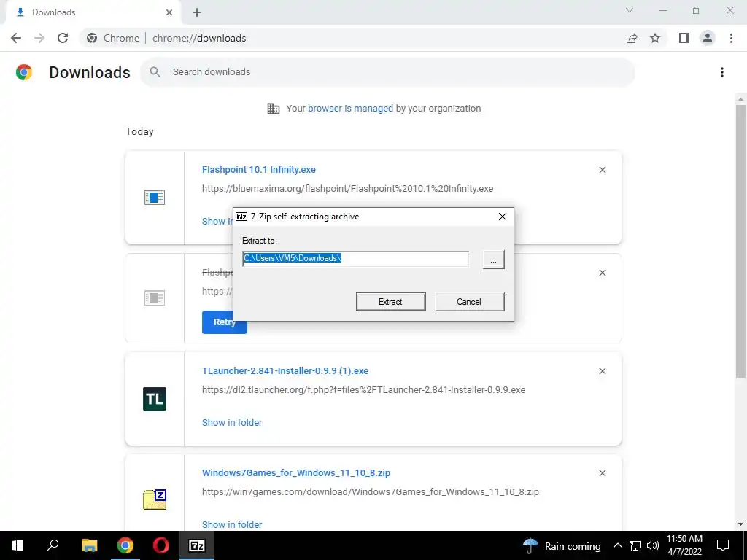Launch Opera from the taskbar

tap(161, 545)
